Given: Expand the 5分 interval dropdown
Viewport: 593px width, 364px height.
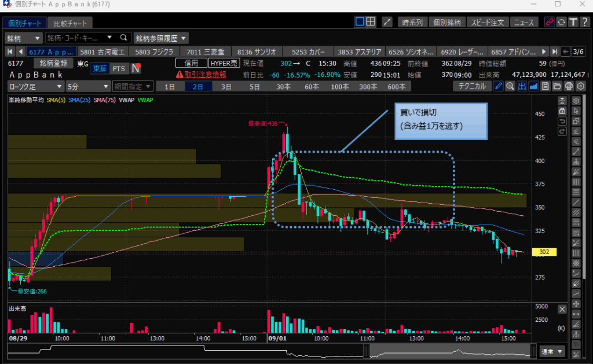Looking at the screenshot, I should click(87, 86).
